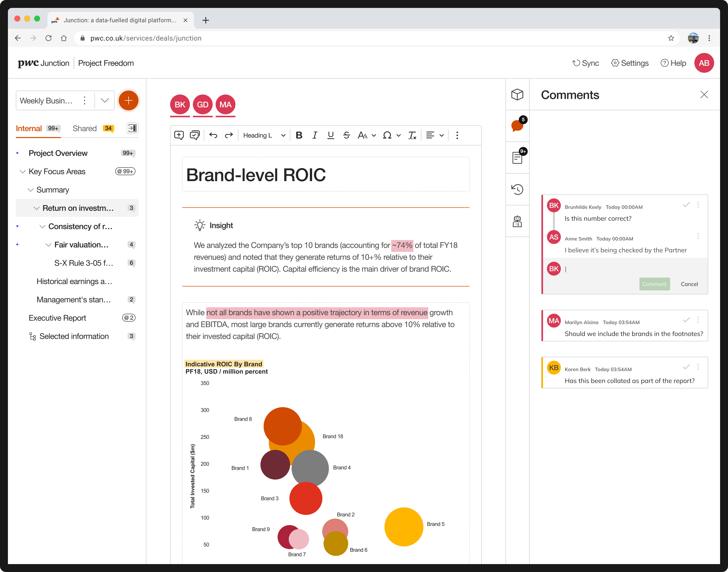This screenshot has height=572, width=728.
Task: Toggle italic text formatting
Action: tap(315, 135)
